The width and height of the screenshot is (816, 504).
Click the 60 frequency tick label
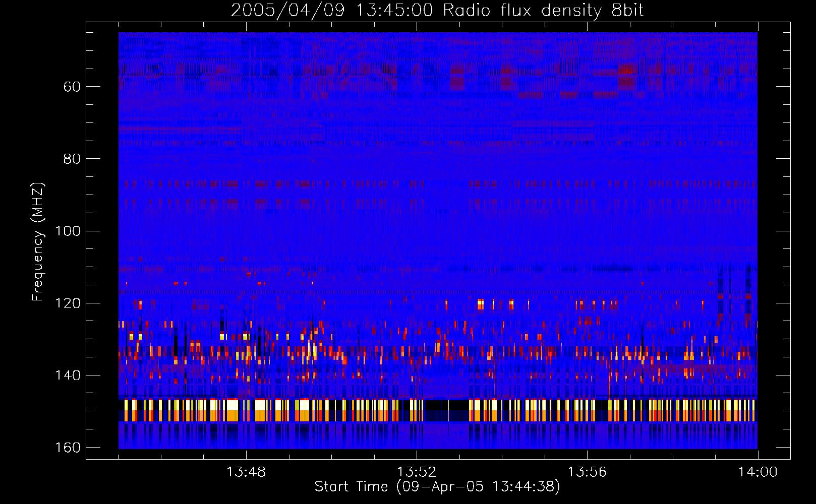pyautogui.click(x=72, y=87)
